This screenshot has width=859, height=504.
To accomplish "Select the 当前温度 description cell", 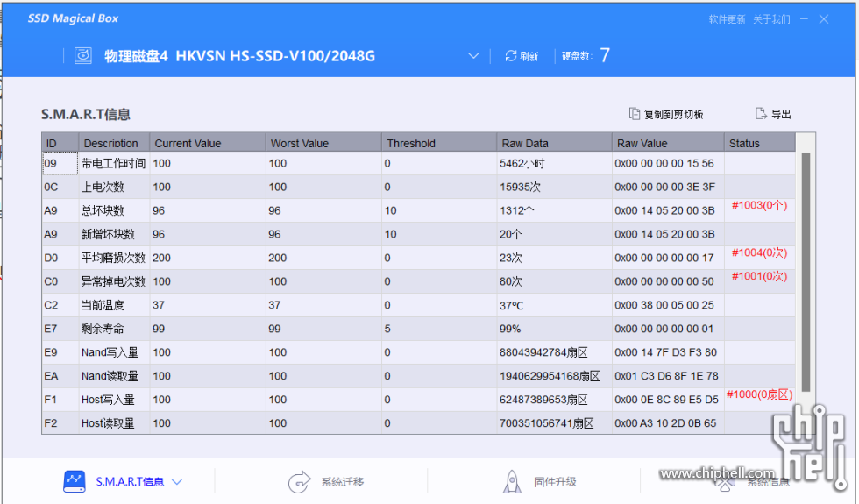I will pyautogui.click(x=114, y=305).
